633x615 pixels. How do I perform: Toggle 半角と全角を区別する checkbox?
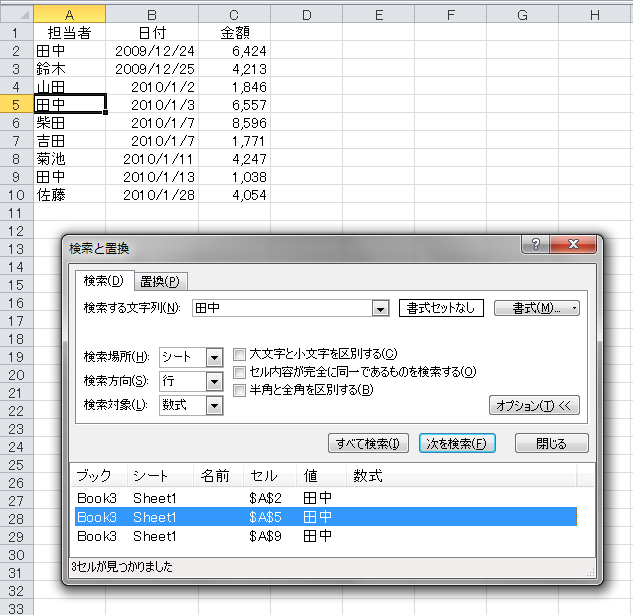click(x=240, y=390)
